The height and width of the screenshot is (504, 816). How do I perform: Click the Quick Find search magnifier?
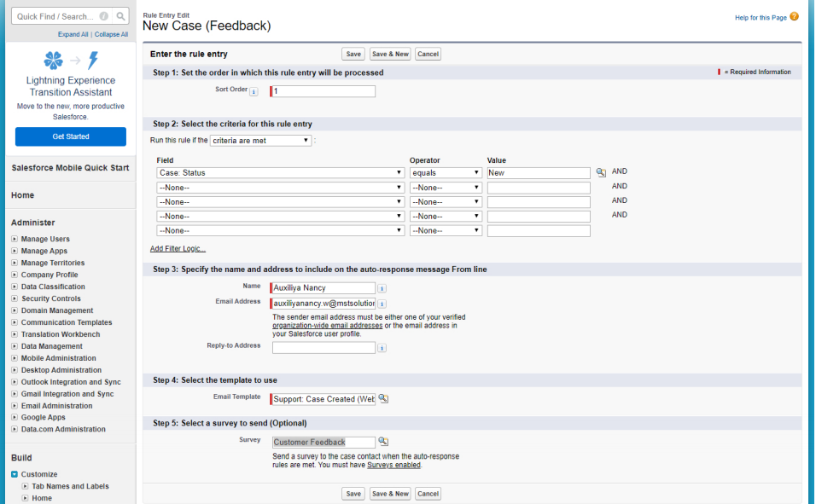(x=121, y=15)
